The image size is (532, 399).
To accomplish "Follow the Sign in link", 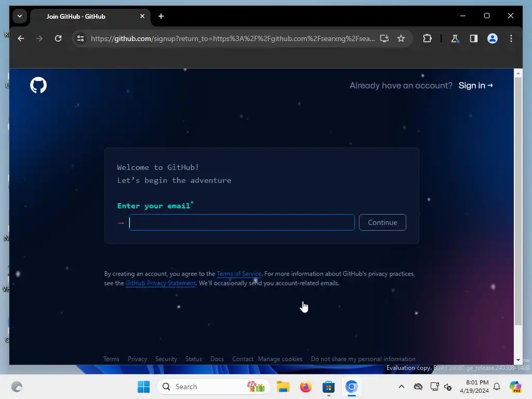I will pos(476,86).
